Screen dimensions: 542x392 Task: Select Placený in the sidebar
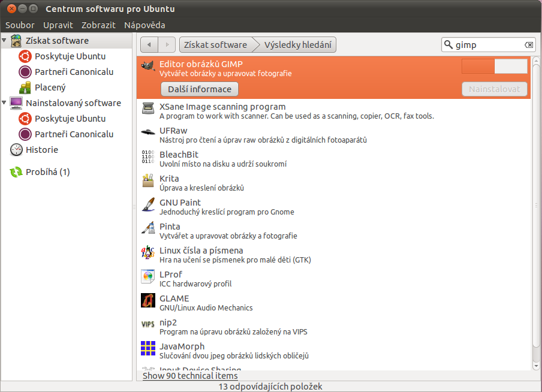(50, 88)
